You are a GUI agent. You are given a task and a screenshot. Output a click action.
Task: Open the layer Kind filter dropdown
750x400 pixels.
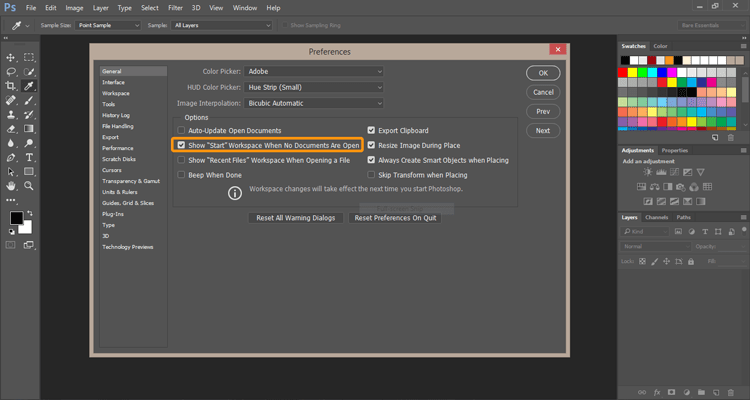click(645, 232)
